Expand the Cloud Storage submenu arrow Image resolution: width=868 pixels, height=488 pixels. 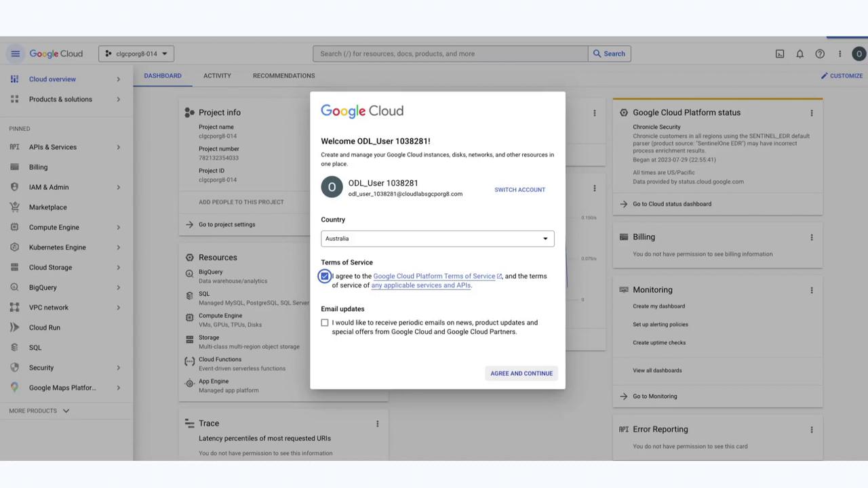(x=118, y=267)
